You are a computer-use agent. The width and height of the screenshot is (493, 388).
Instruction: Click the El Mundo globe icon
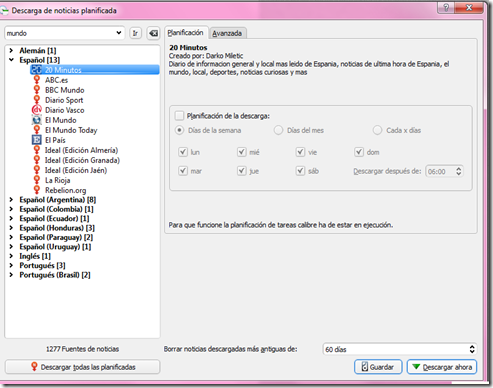(x=37, y=120)
